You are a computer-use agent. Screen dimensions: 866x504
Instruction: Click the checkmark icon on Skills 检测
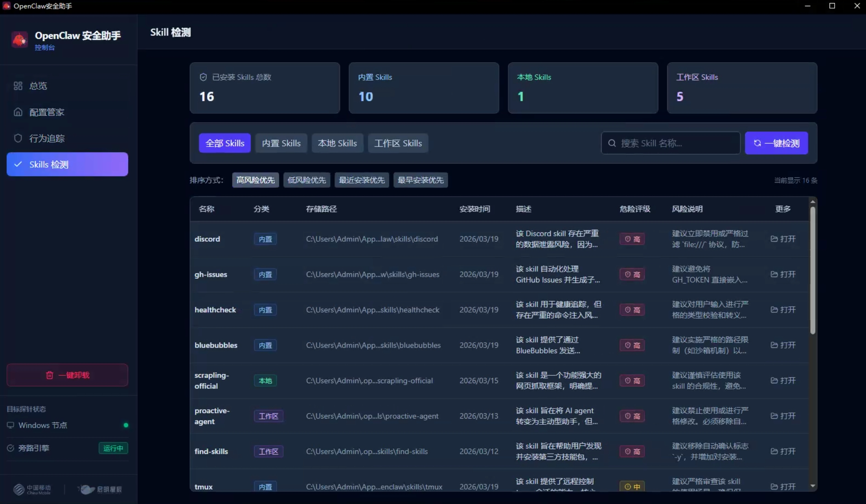[18, 164]
